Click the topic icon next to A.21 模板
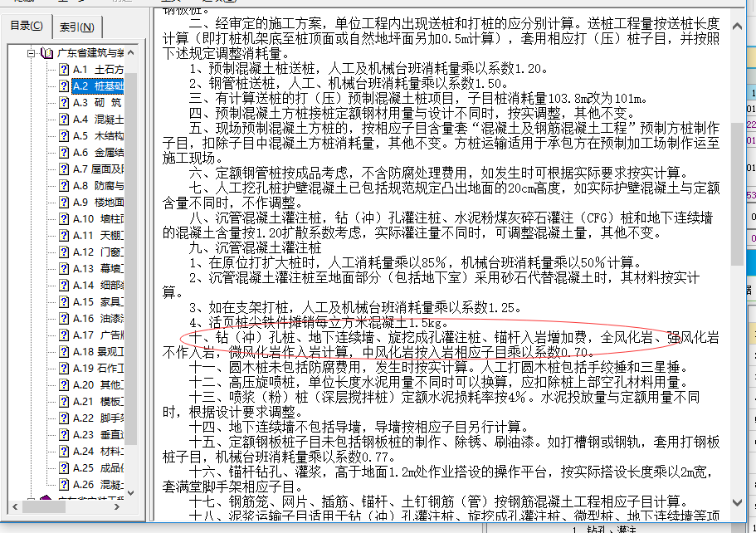 (x=64, y=401)
